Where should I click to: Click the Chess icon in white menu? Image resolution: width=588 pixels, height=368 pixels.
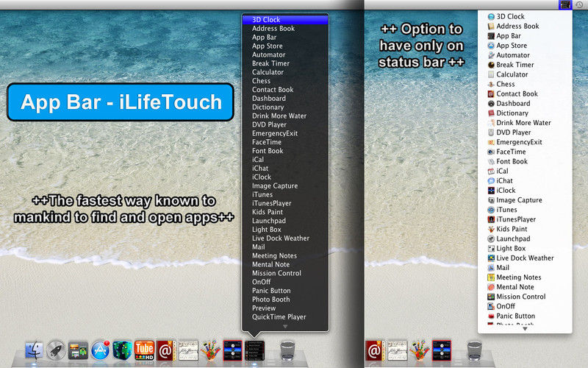tap(491, 84)
